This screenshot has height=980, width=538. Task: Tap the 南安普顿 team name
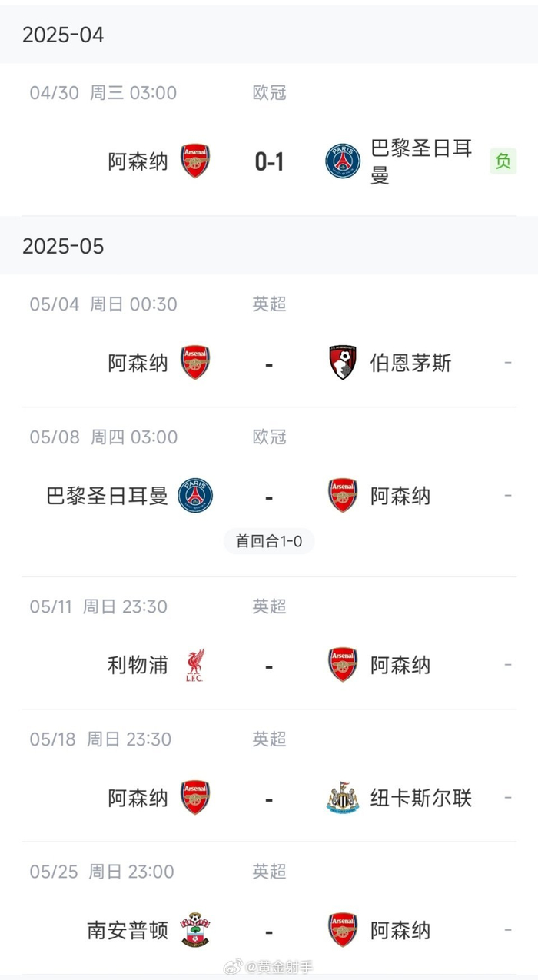pyautogui.click(x=128, y=931)
